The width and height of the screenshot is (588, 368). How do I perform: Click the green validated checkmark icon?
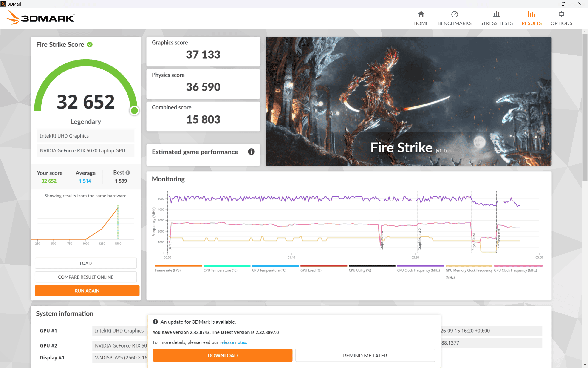tap(90, 45)
